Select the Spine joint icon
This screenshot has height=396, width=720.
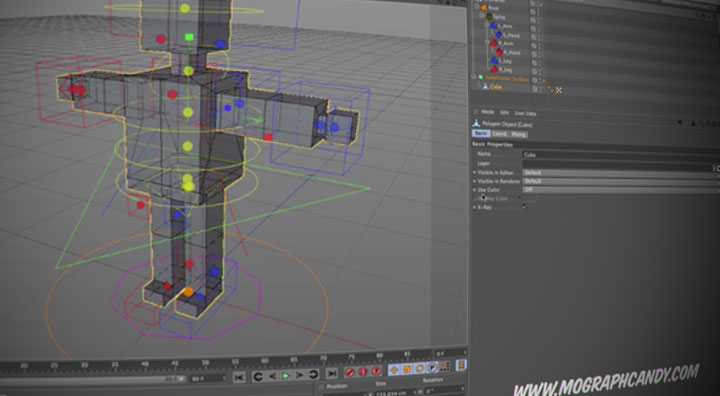pos(489,17)
